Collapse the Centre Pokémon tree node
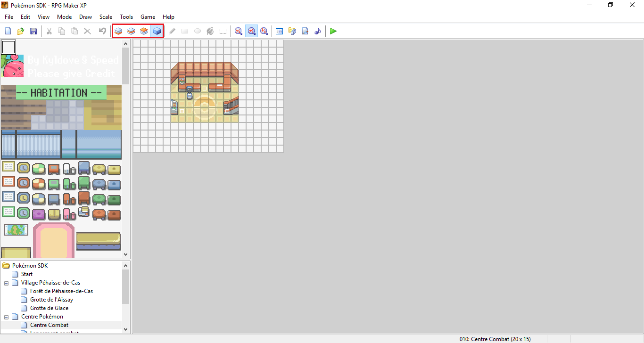The width and height of the screenshot is (644, 343). (x=6, y=316)
